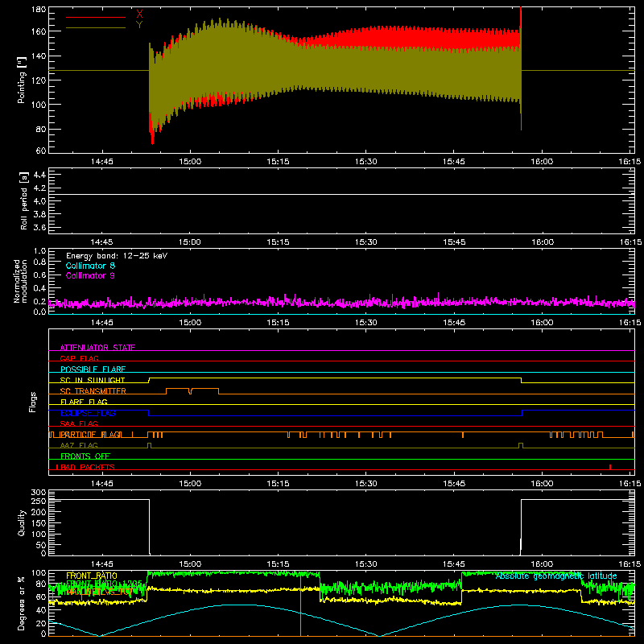The width and height of the screenshot is (644, 644).
Task: Click the 'Pointing' vertical axis title
Action: click(22, 80)
